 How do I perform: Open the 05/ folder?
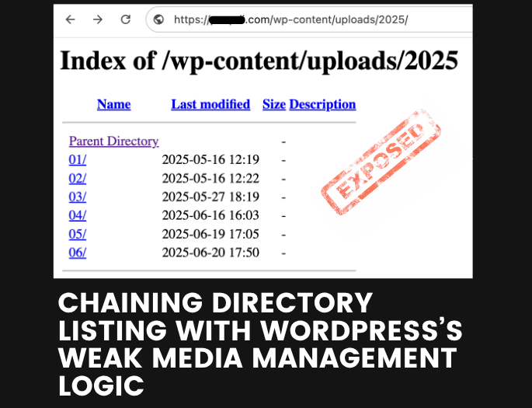coord(78,234)
